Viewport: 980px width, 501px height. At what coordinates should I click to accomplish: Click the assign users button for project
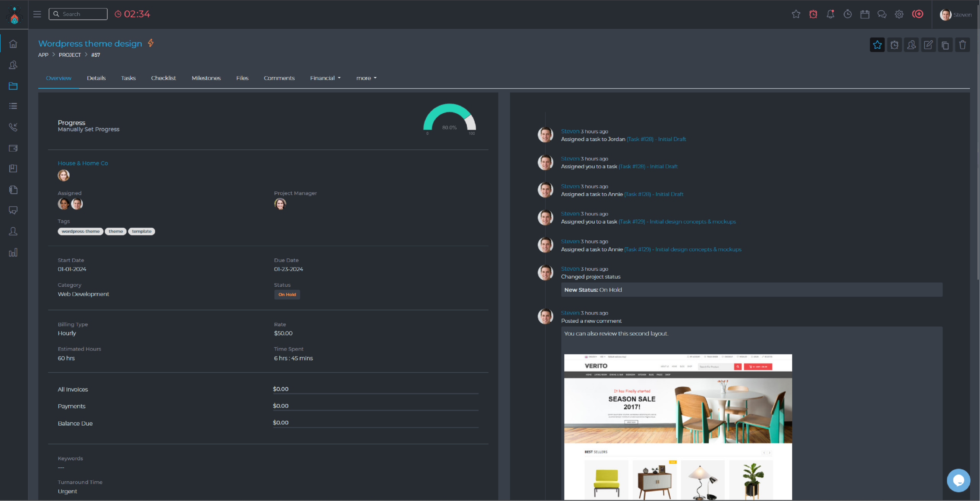click(x=911, y=45)
